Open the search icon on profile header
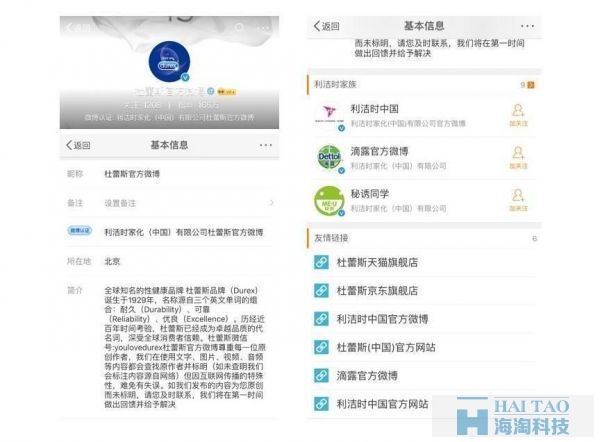The height and width of the screenshot is (442, 600). (240, 28)
